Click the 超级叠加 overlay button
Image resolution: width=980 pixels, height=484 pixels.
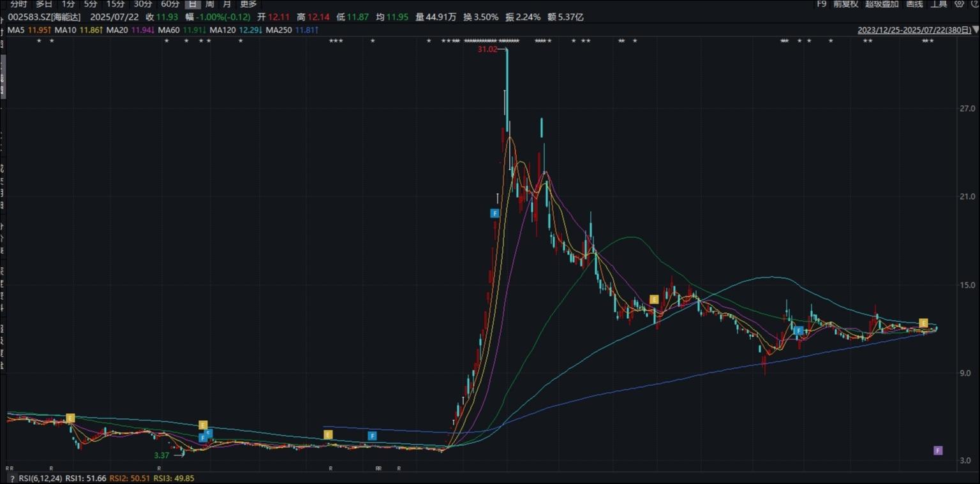coord(882,4)
